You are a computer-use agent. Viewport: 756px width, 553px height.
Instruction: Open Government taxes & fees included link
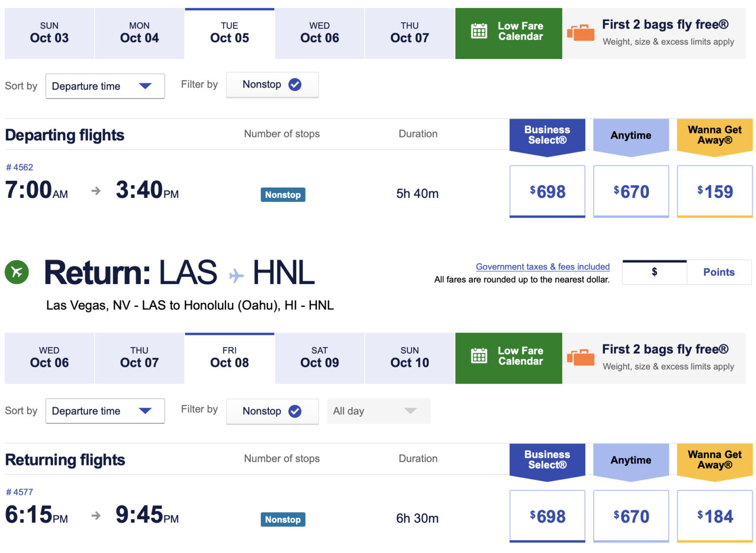(x=542, y=266)
